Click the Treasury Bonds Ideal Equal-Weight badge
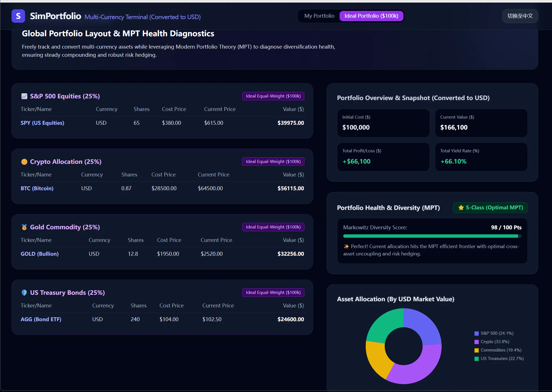 coord(273,293)
